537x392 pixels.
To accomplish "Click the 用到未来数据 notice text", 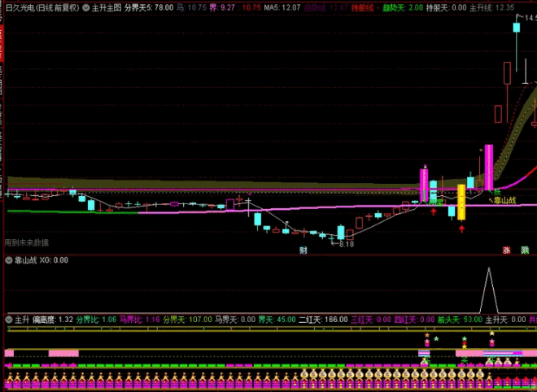I will (x=27, y=243).
